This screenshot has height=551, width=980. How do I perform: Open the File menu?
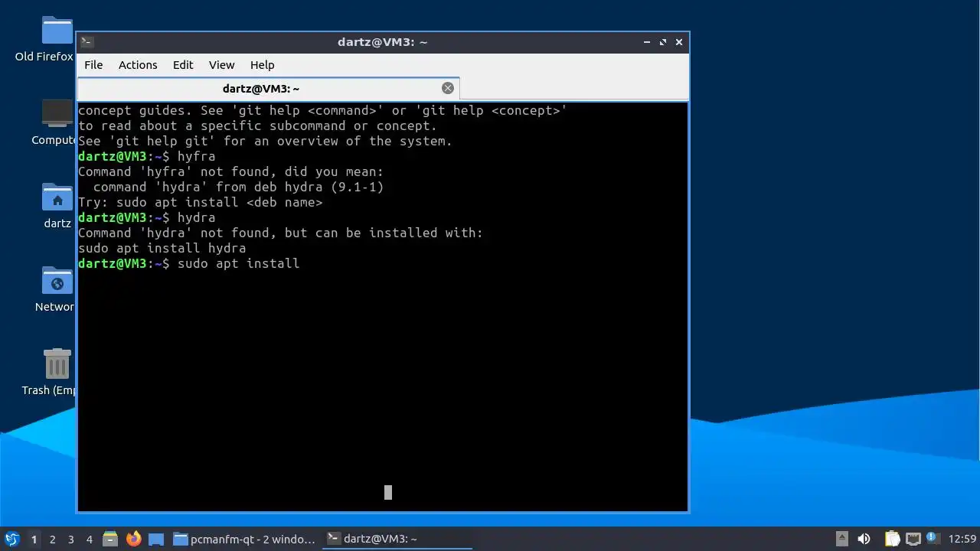pyautogui.click(x=93, y=65)
